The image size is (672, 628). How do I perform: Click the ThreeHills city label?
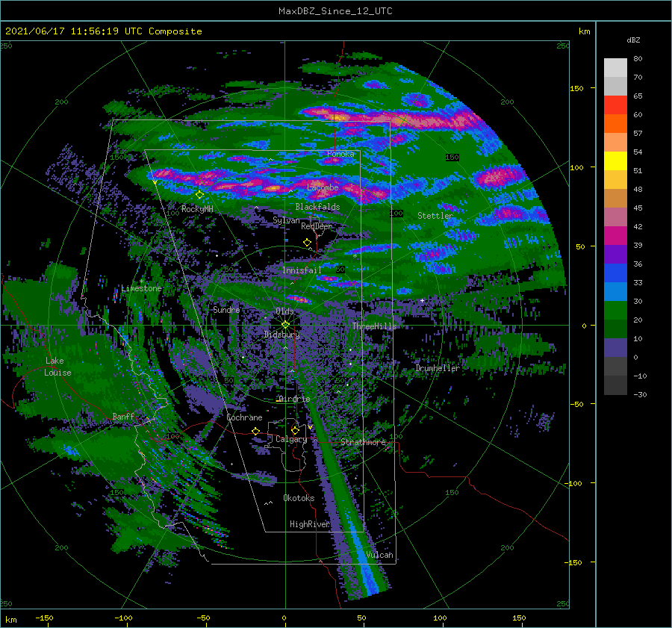(375, 326)
